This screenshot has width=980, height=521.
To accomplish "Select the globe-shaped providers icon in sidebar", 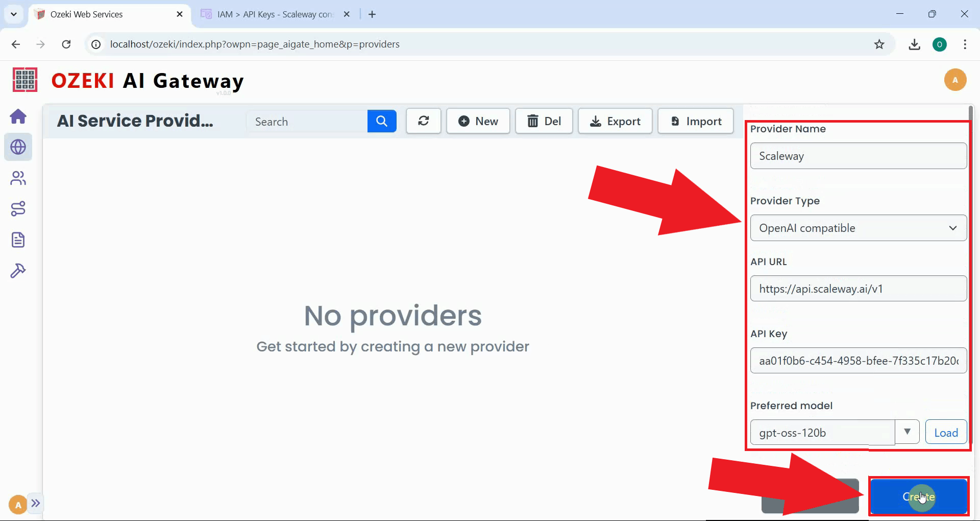I will pos(18,147).
